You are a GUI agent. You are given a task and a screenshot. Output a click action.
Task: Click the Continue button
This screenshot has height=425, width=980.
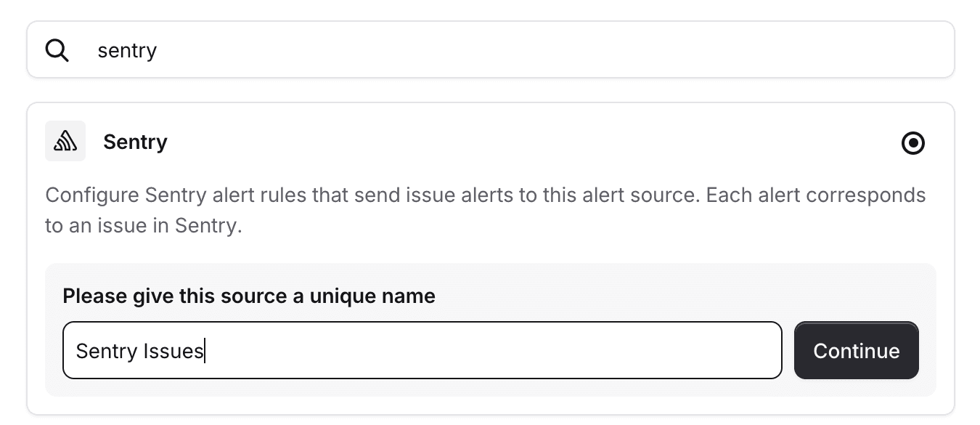click(x=857, y=350)
